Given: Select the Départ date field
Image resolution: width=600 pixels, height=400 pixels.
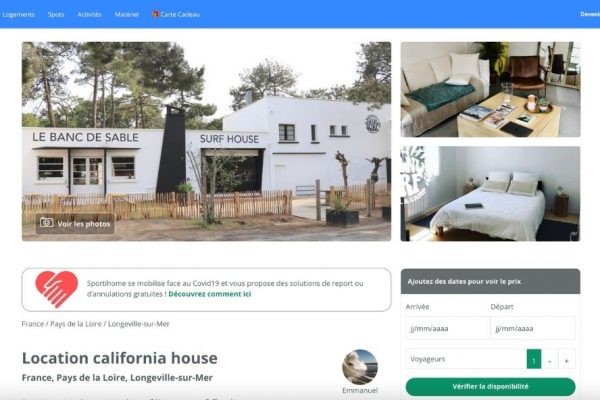Looking at the screenshot, I should coord(533,328).
